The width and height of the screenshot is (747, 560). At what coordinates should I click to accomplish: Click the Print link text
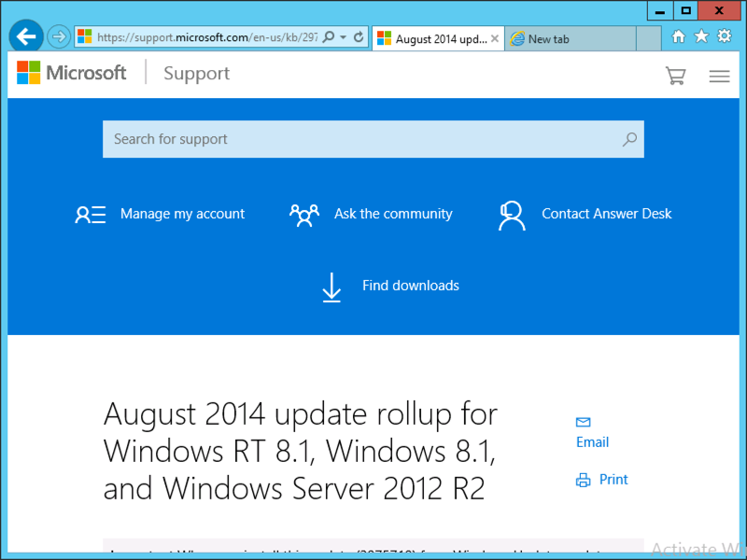click(613, 480)
